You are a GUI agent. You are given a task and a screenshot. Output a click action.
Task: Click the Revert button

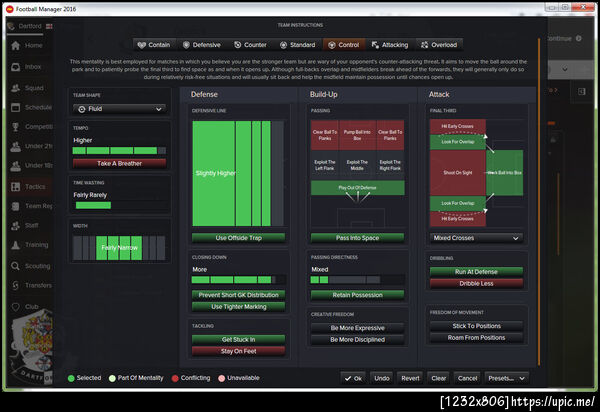[410, 378]
